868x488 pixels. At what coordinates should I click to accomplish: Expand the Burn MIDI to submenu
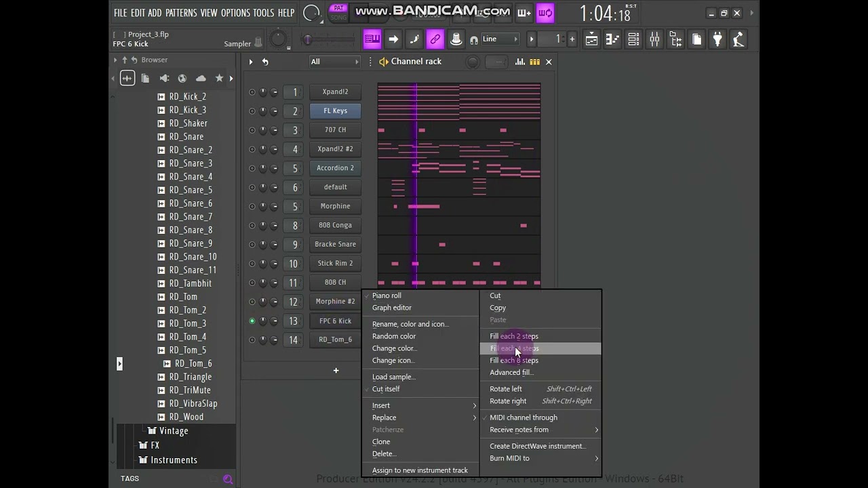point(541,458)
